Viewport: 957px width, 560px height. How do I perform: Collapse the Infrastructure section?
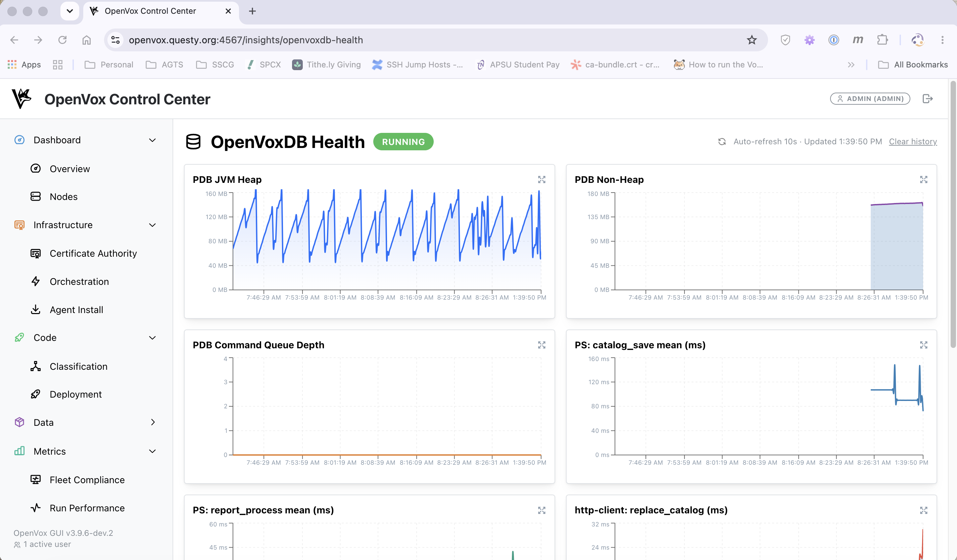click(152, 225)
